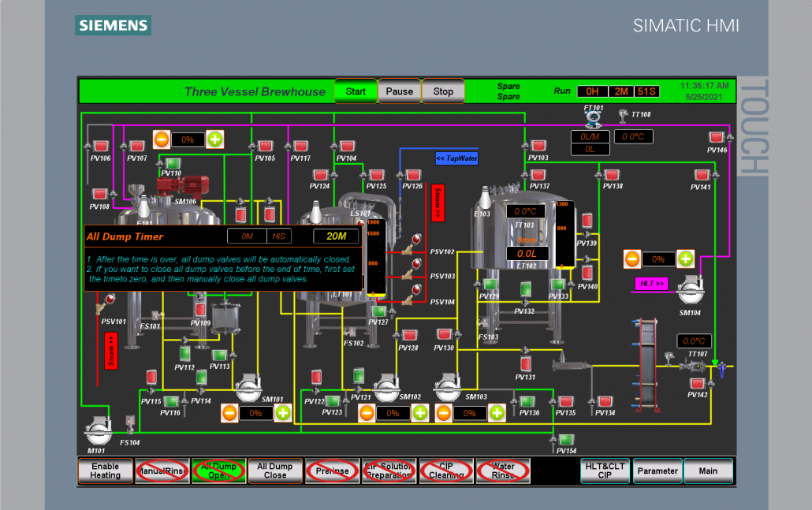Toggle valve PV104 indicator
The height and width of the screenshot is (510, 812).
click(x=347, y=146)
